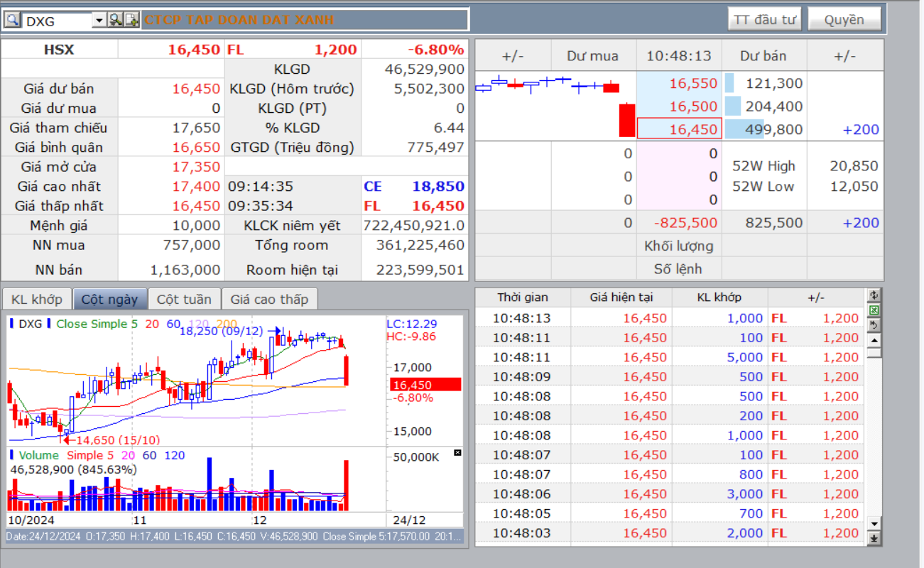Click the highest price value 17,400
Viewport: 924px width, 568px height.
click(197, 187)
